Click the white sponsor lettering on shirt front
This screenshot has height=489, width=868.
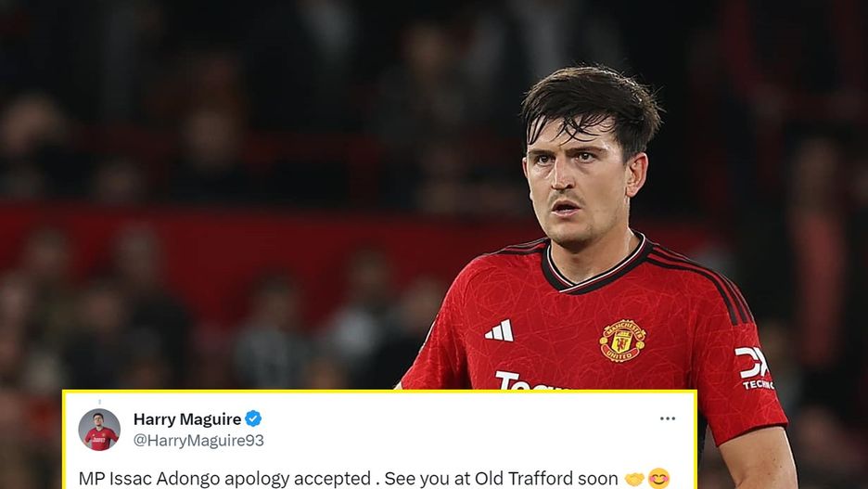pos(529,381)
